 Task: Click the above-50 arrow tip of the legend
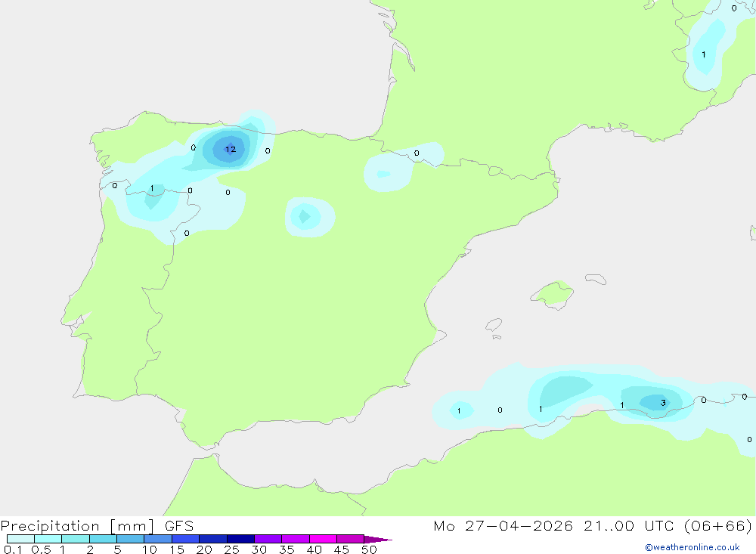(378, 539)
